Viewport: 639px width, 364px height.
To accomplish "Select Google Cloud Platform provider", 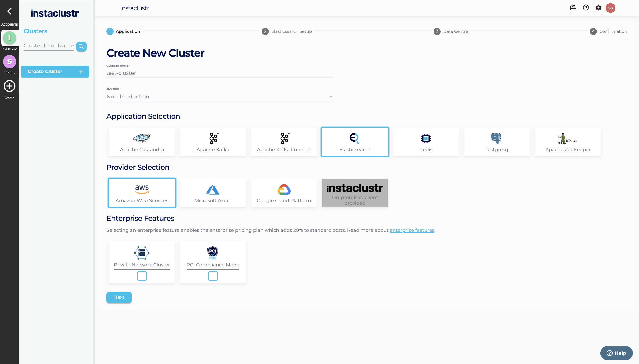I will pyautogui.click(x=284, y=192).
